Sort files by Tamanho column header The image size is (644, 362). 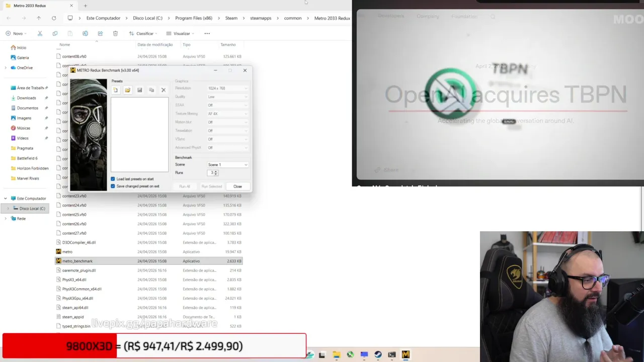point(228,45)
